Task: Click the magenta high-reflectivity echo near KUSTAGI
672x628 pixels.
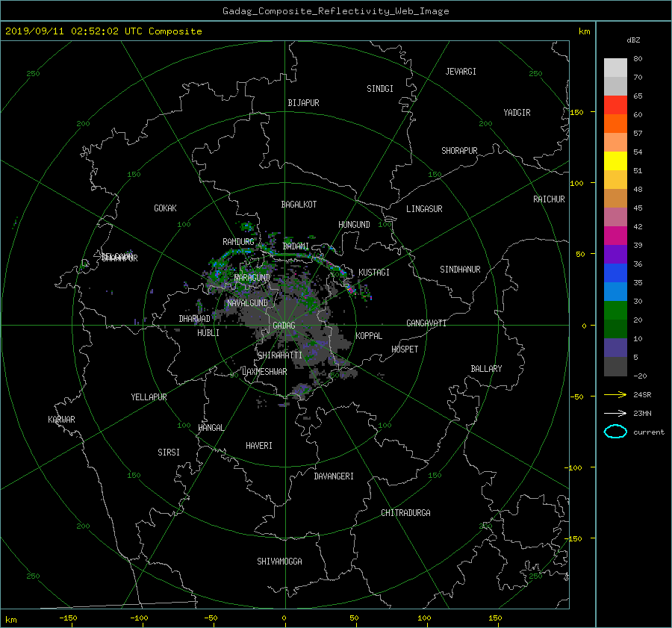Action: click(x=351, y=289)
